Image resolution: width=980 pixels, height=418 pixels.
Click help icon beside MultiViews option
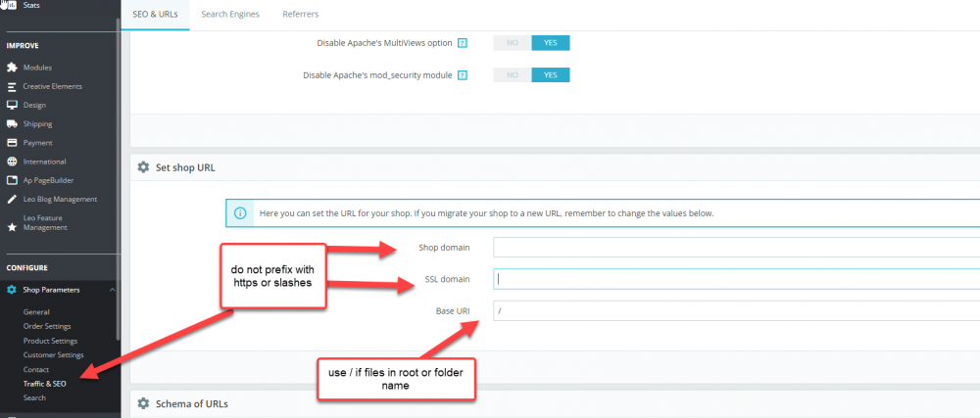point(463,43)
